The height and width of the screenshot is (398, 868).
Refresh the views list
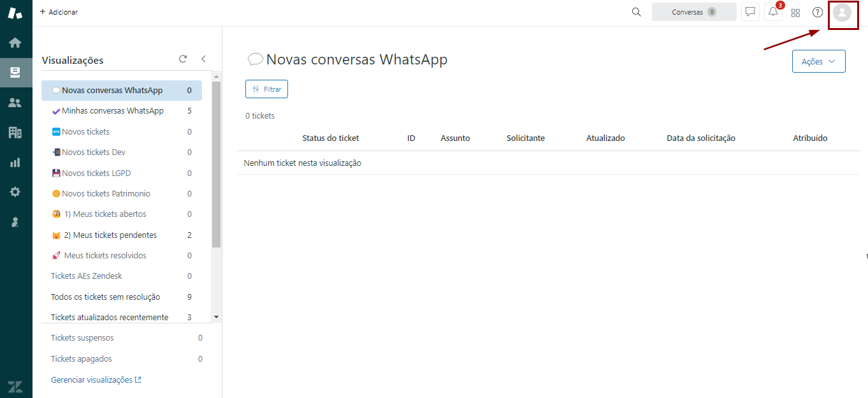tap(183, 59)
